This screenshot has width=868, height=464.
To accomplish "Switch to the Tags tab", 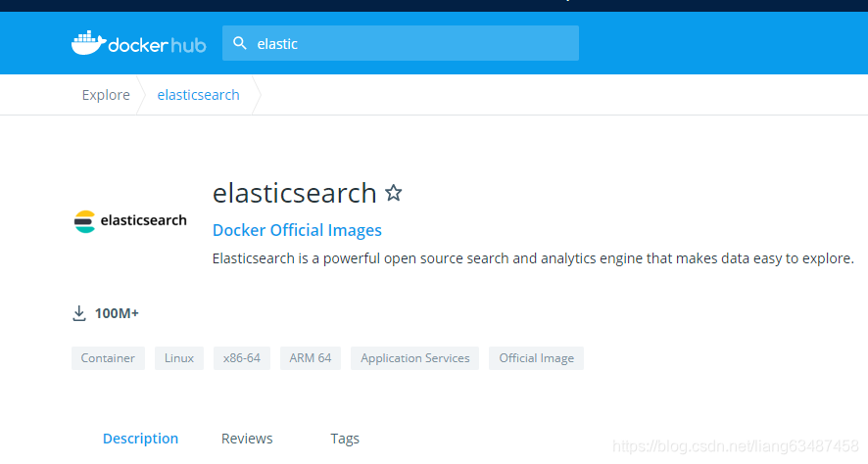I will [345, 439].
